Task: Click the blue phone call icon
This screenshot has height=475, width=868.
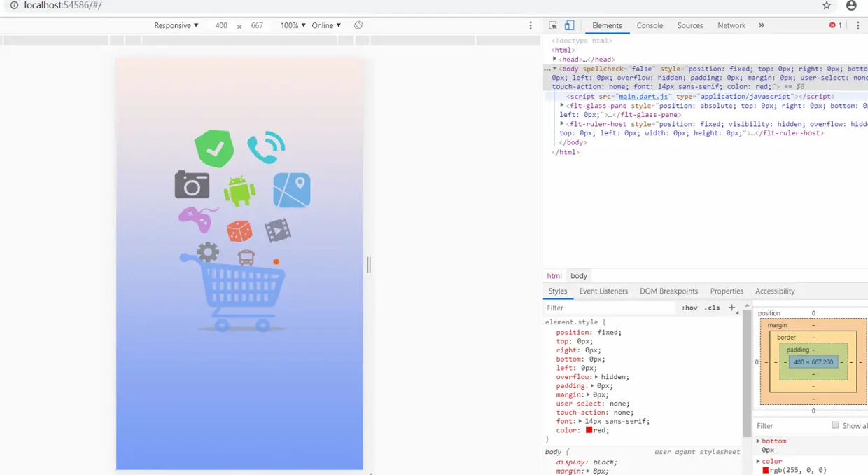Action: pos(266,148)
